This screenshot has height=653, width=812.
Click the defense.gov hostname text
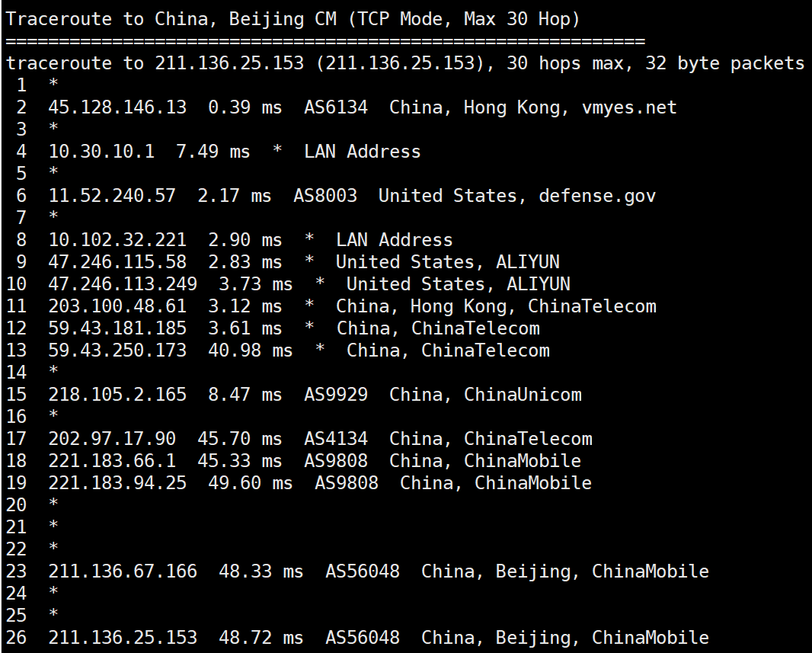coord(597,196)
